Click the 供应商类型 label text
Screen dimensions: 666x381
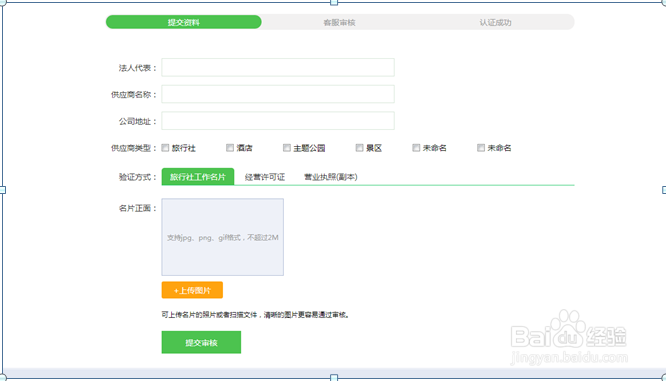click(x=134, y=148)
